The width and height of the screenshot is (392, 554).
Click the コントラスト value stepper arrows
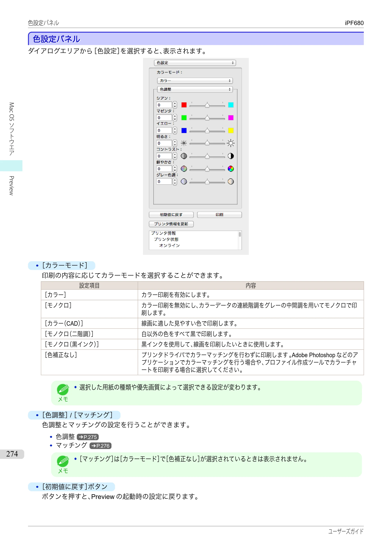[175, 156]
